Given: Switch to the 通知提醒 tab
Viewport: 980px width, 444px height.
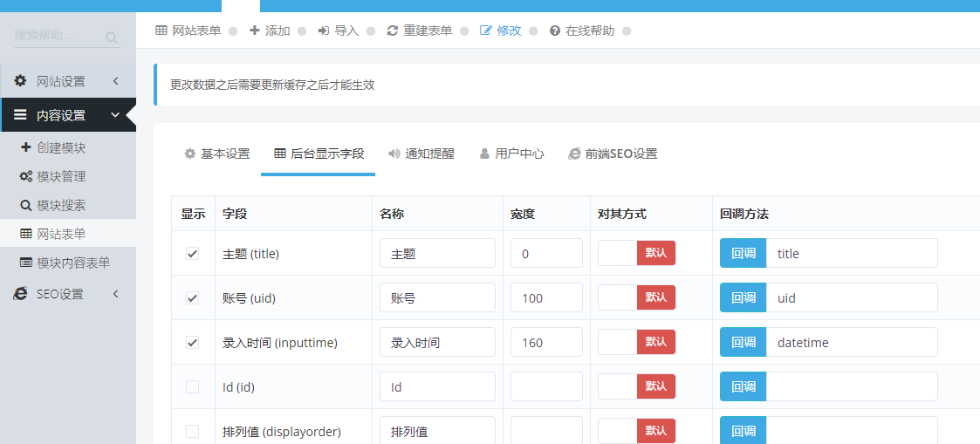Looking at the screenshot, I should tap(421, 154).
